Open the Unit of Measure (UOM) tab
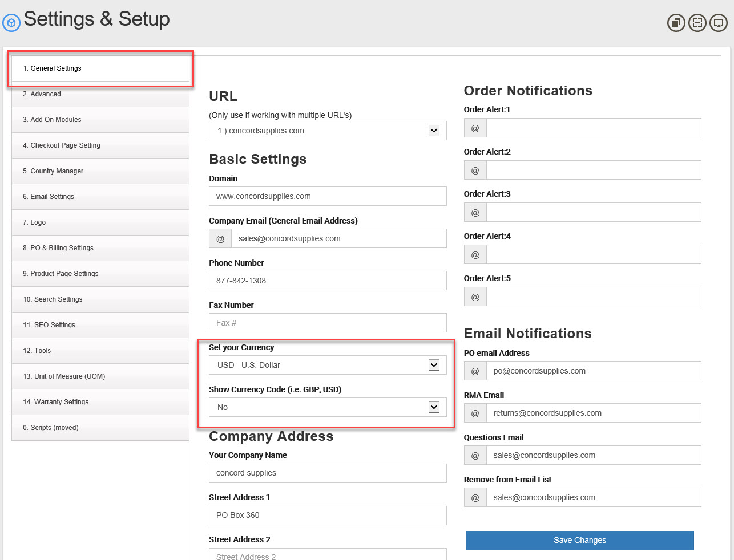The width and height of the screenshot is (734, 560). click(x=100, y=376)
